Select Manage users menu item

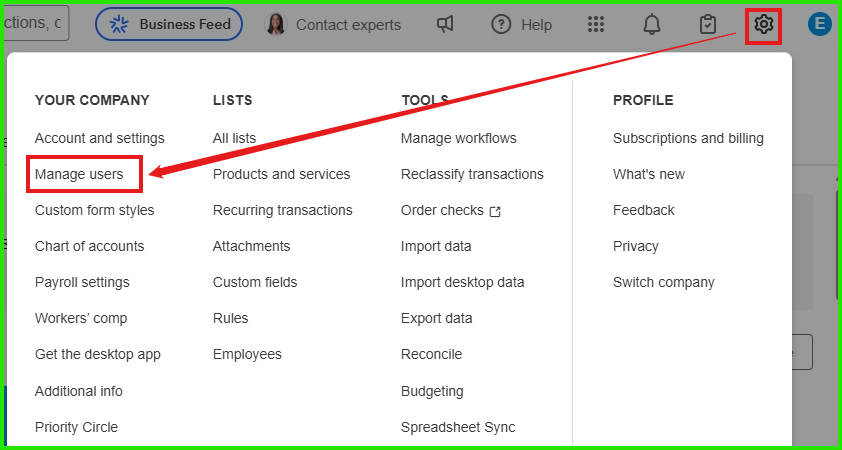click(x=79, y=174)
